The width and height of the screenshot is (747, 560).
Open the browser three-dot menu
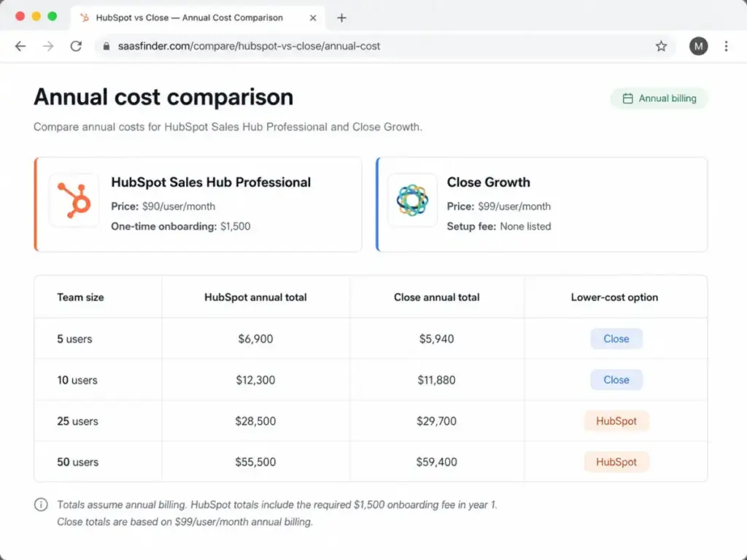point(726,46)
